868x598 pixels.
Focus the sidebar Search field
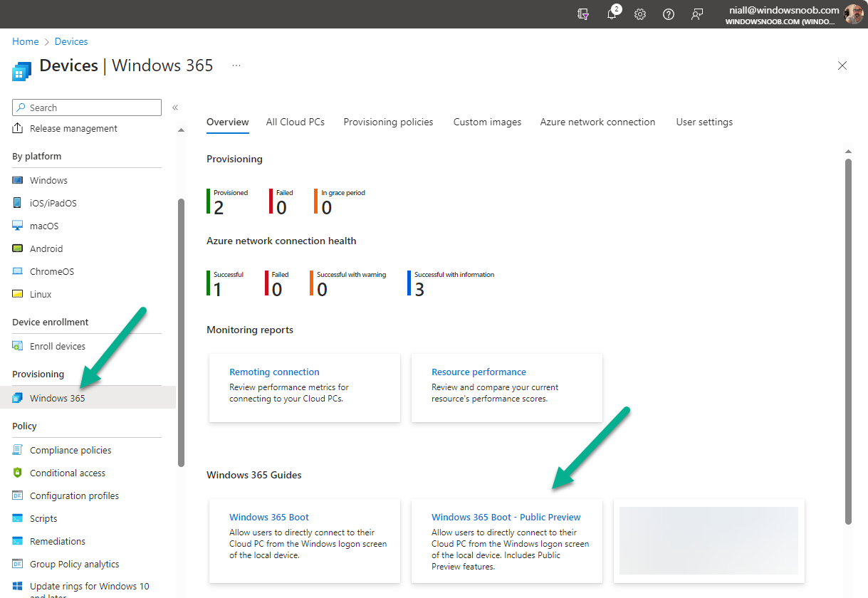(x=87, y=107)
